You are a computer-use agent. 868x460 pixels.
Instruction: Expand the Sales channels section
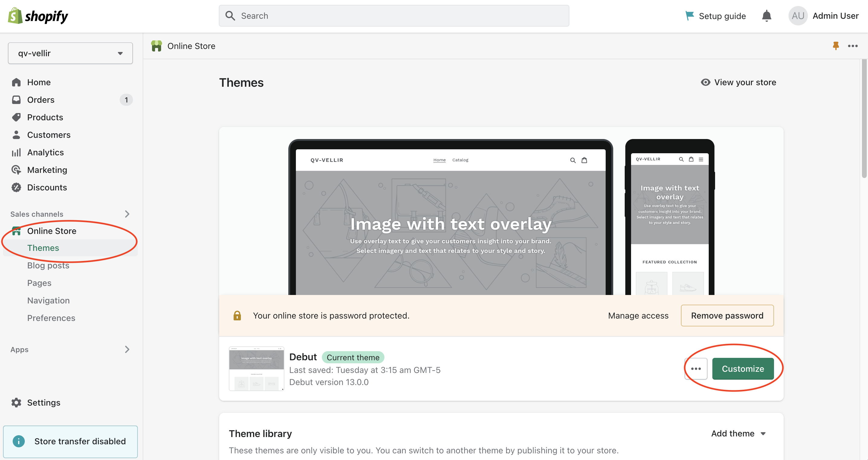[x=127, y=214]
